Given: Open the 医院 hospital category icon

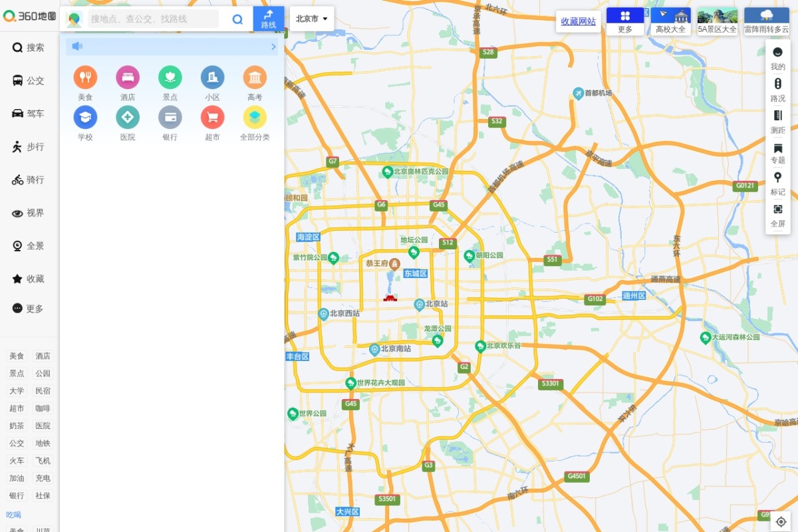Looking at the screenshot, I should [128, 118].
